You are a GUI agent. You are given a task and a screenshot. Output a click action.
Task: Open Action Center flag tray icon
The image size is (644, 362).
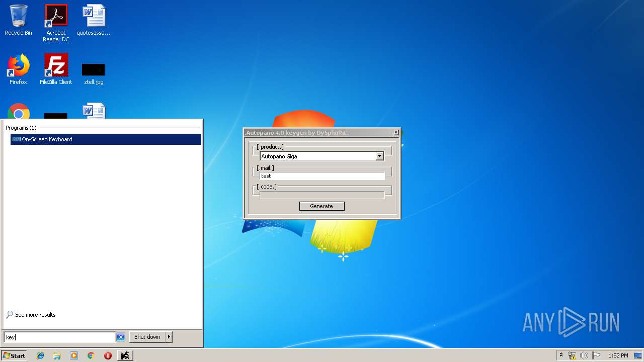(x=596, y=355)
